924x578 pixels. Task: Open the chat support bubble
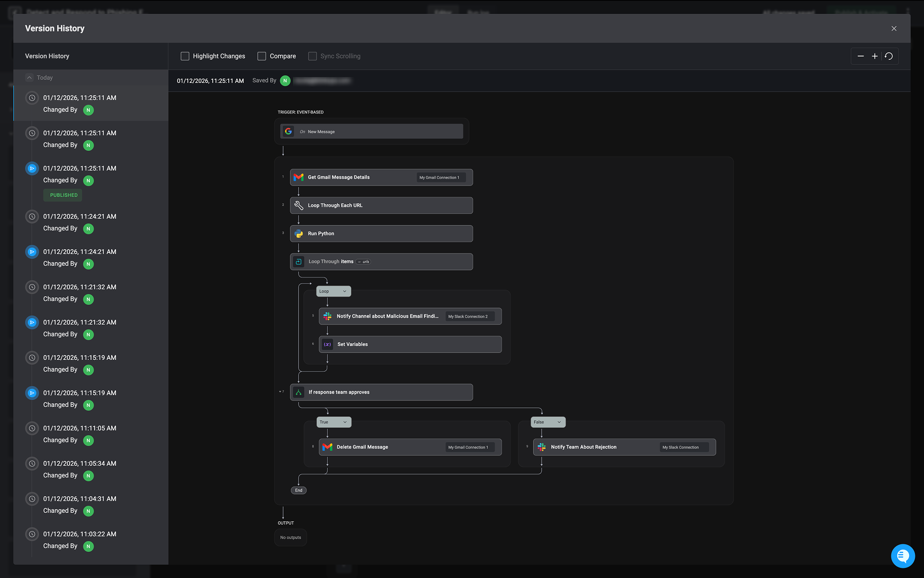coord(903,556)
